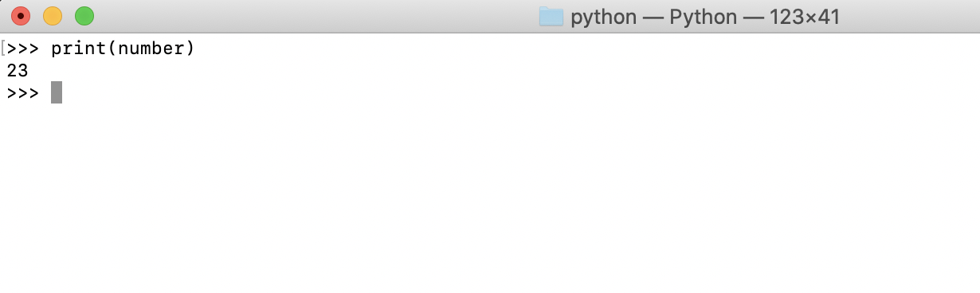Viewport: 980px width, 293px height.
Task: Click the active >>> prompt on last line
Action: point(22,93)
